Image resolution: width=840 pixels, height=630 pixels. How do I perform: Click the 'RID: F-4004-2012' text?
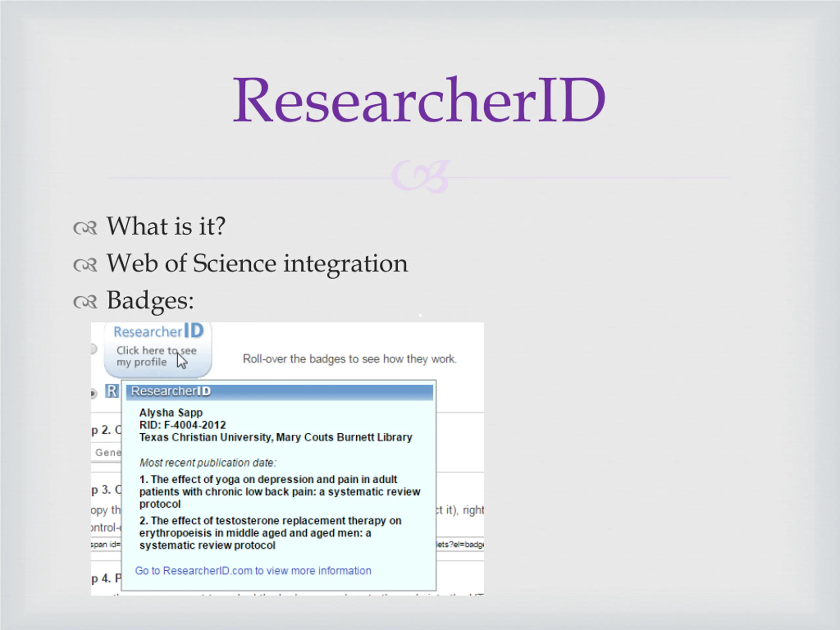pyautogui.click(x=183, y=425)
